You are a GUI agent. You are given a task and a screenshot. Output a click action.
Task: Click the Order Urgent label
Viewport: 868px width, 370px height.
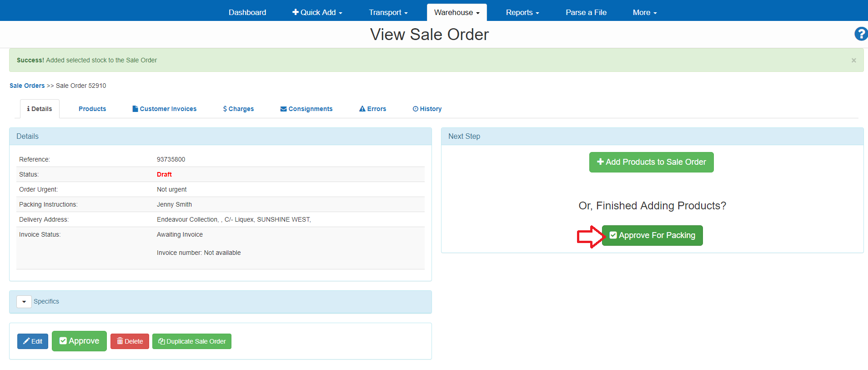pyautogui.click(x=39, y=189)
